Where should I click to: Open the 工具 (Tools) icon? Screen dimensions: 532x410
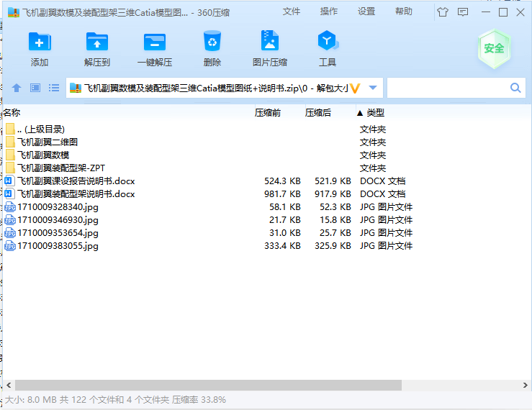[328, 41]
